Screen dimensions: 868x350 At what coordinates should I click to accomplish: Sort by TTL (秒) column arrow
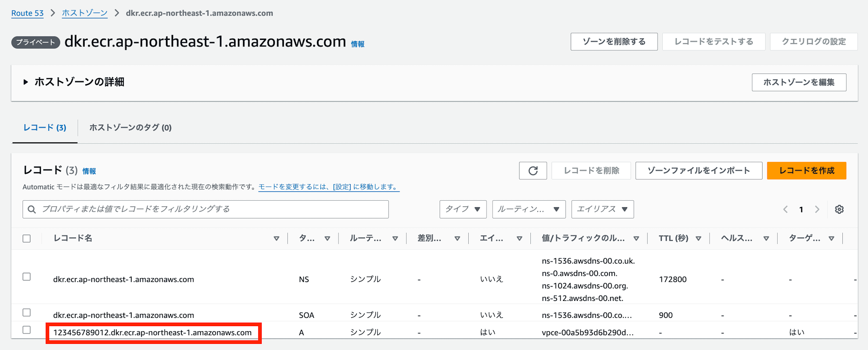(x=699, y=238)
